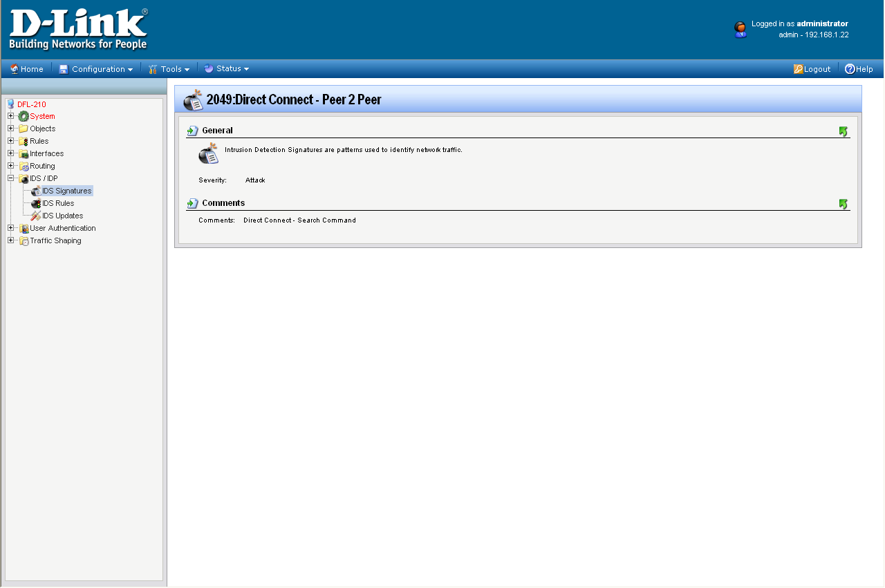Open Help from the menu bar
Screen dimensions: 885x588
click(x=859, y=69)
